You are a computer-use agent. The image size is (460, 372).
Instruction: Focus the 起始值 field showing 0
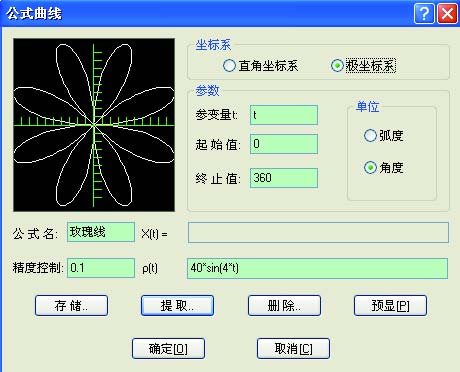(x=284, y=144)
